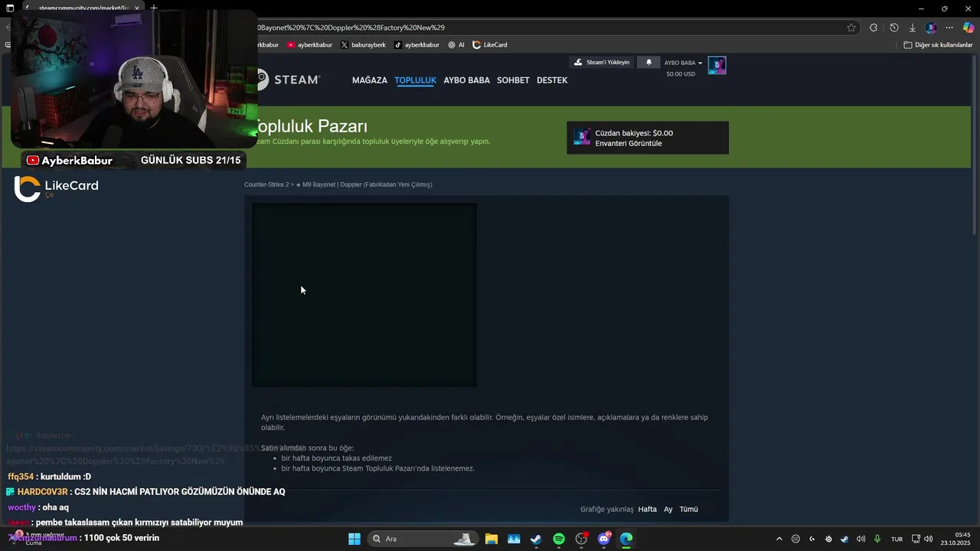Click the taskbar Ara search box
The height and width of the screenshot is (551, 980).
tap(423, 539)
